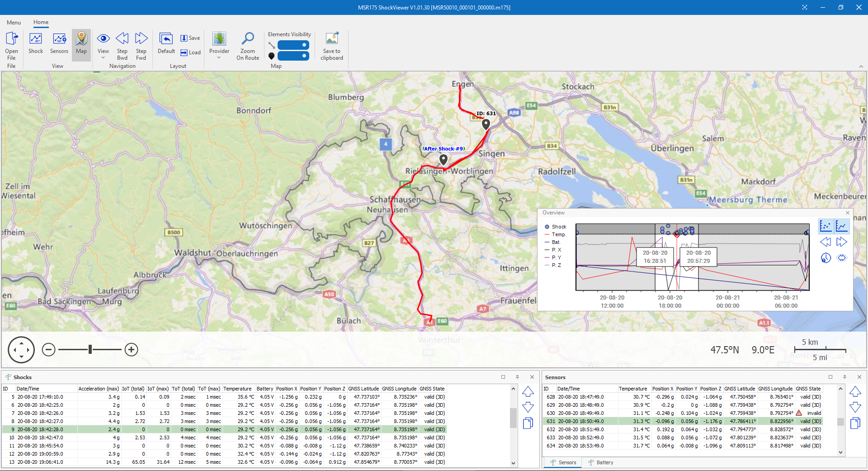868x471 pixels.
Task: Toggle map marker visibility switch
Action: 293,56
